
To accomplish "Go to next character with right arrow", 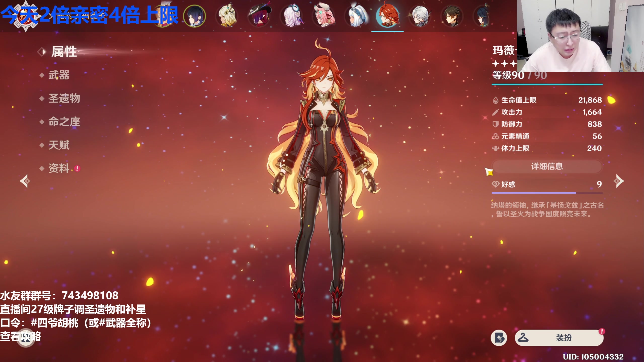I will click(x=619, y=181).
